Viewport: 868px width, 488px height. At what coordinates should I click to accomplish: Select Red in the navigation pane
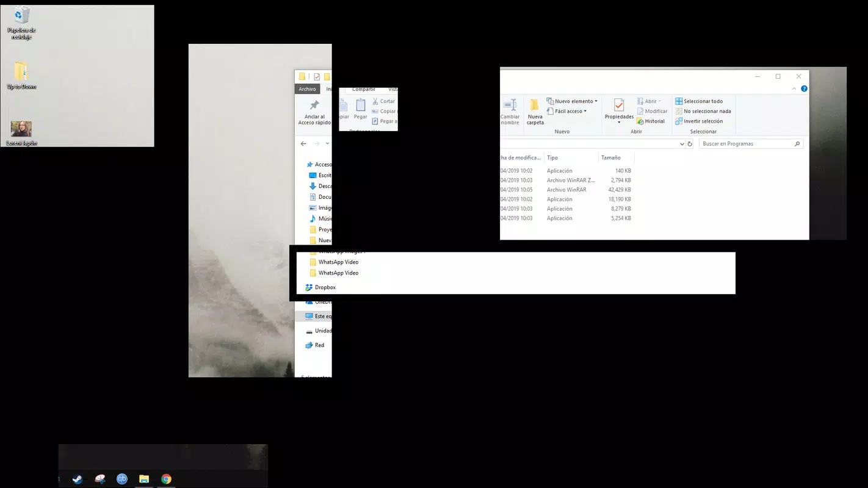(x=315, y=345)
